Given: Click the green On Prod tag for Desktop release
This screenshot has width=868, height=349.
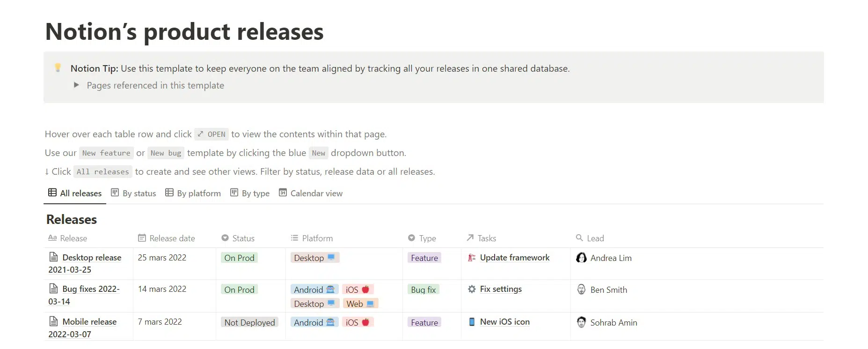Looking at the screenshot, I should click(239, 258).
